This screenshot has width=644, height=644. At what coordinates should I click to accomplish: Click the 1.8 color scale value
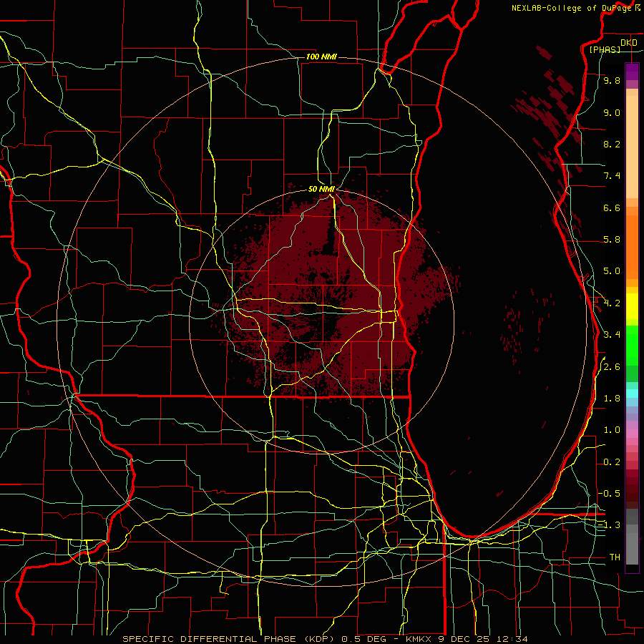612,399
